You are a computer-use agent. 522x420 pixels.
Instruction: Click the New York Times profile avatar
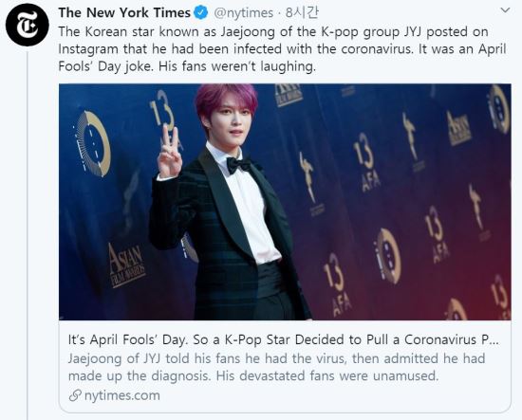tap(27, 25)
